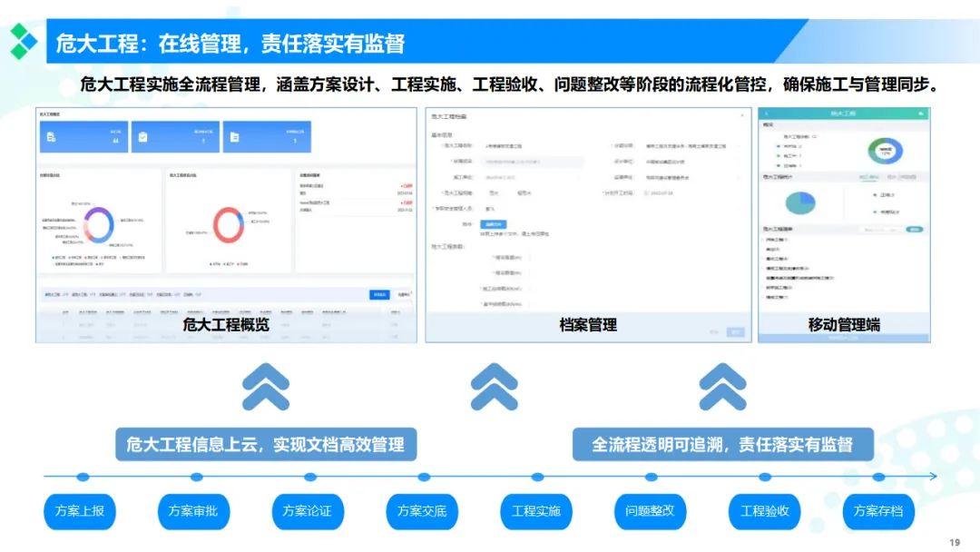This screenshot has height=552, width=980.
Task: Select the 方案存档 step pill
Action: (x=878, y=511)
